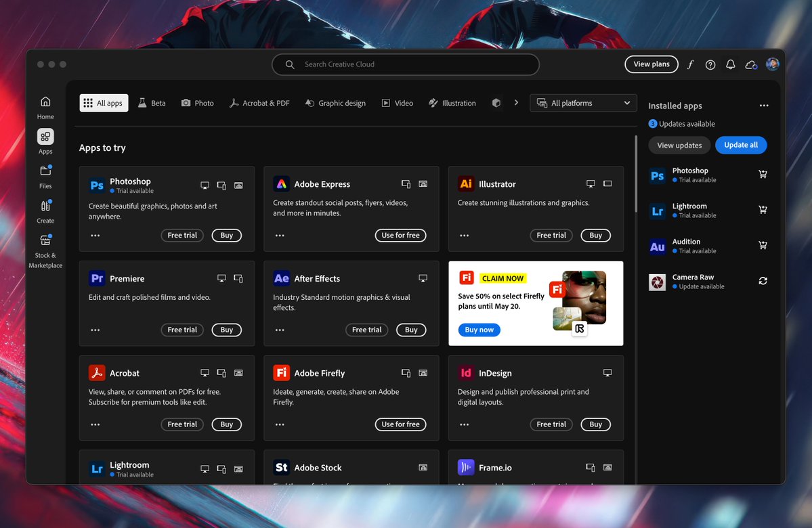
Task: Click the Lightroom cart icon in Installed apps
Action: click(763, 210)
